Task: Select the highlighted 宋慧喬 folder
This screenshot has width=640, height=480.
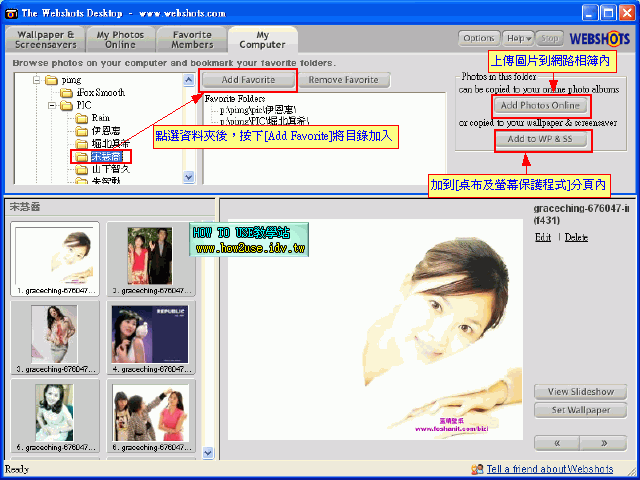Action: pyautogui.click(x=101, y=157)
